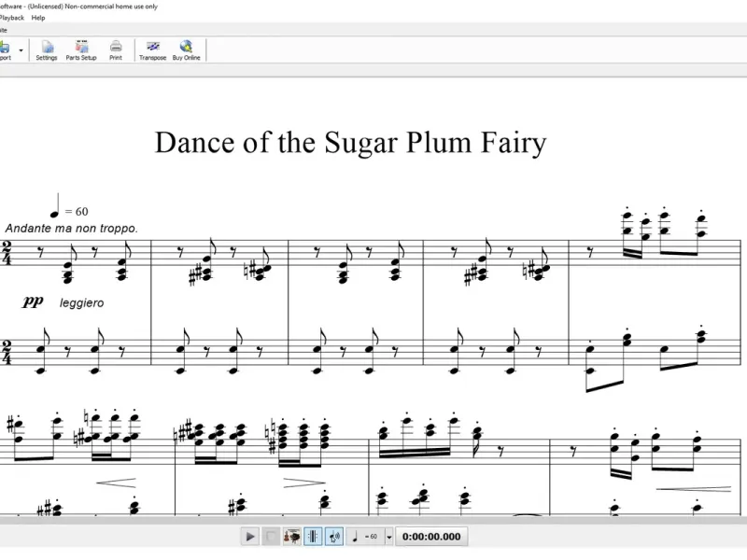747x560 pixels.
Task: Click the Buy Online icon
Action: [x=186, y=50]
